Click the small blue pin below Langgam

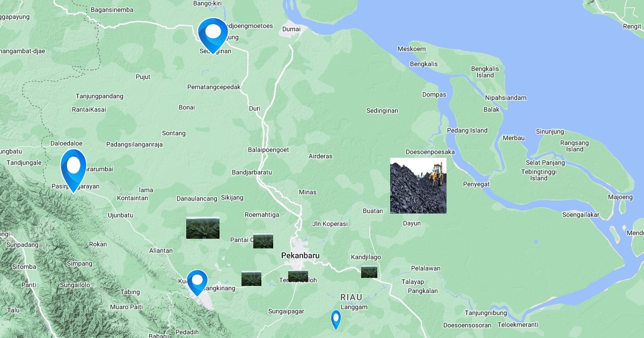coord(336,318)
